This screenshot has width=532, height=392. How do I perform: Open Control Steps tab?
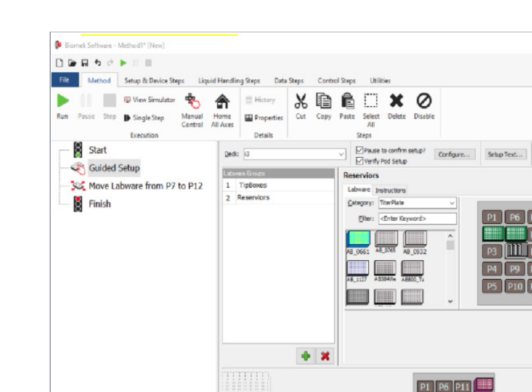coord(337,81)
